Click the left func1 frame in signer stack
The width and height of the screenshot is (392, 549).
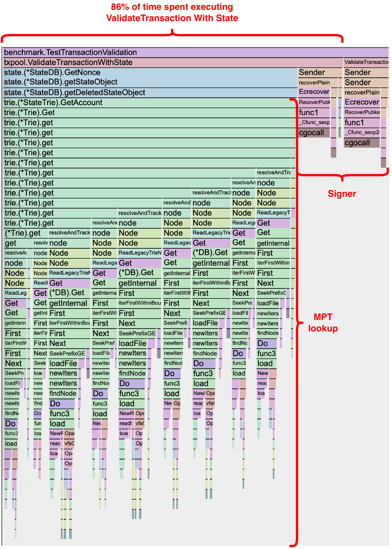[314, 113]
